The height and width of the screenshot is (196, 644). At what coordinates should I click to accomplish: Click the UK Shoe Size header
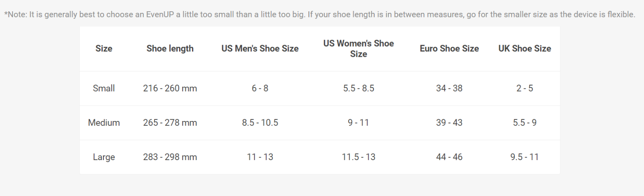(x=524, y=48)
